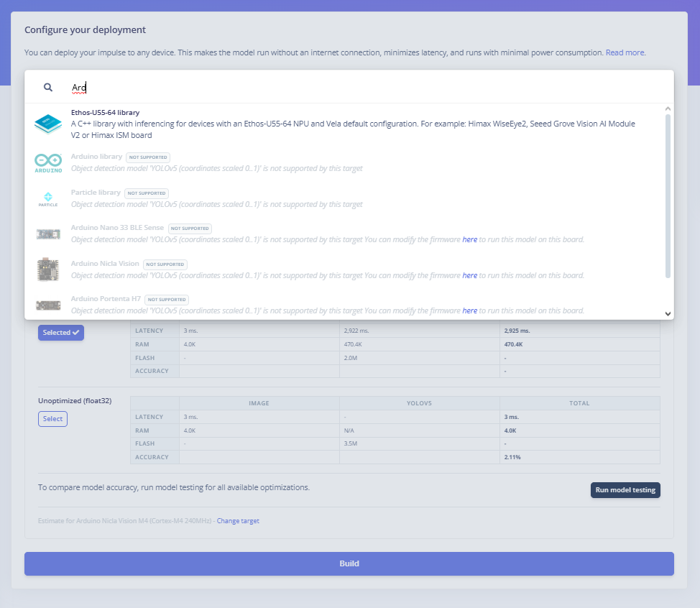
Task: Select the Ethos-U55-64 library option
Action: click(345, 124)
